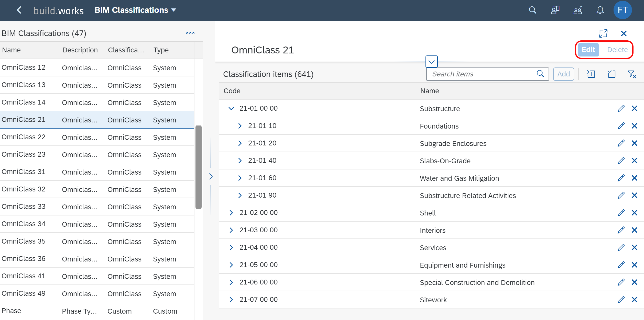644x320 pixels.
Task: Select the OmniClass 13 row
Action: 97,85
